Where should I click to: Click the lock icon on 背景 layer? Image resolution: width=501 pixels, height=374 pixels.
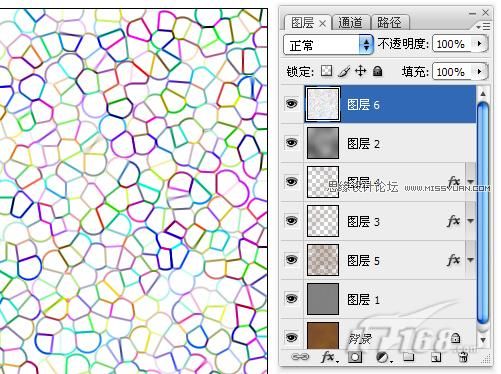point(455,338)
